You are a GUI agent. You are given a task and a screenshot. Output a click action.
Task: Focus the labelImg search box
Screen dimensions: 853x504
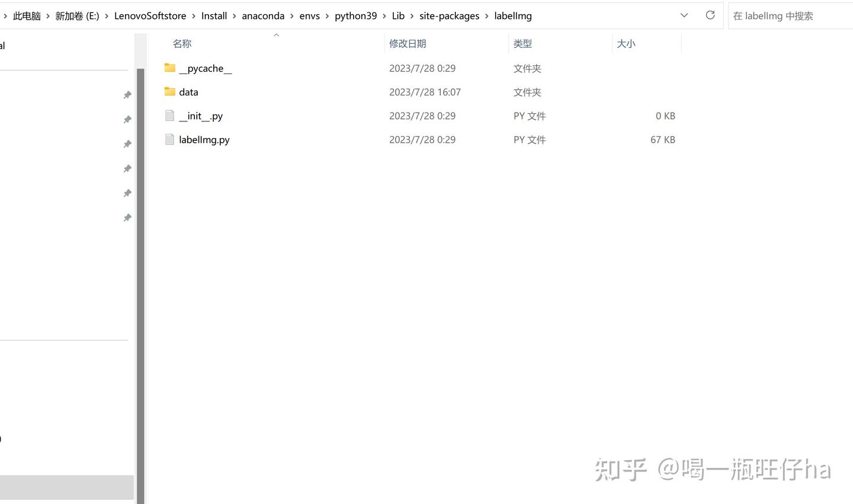[790, 16]
